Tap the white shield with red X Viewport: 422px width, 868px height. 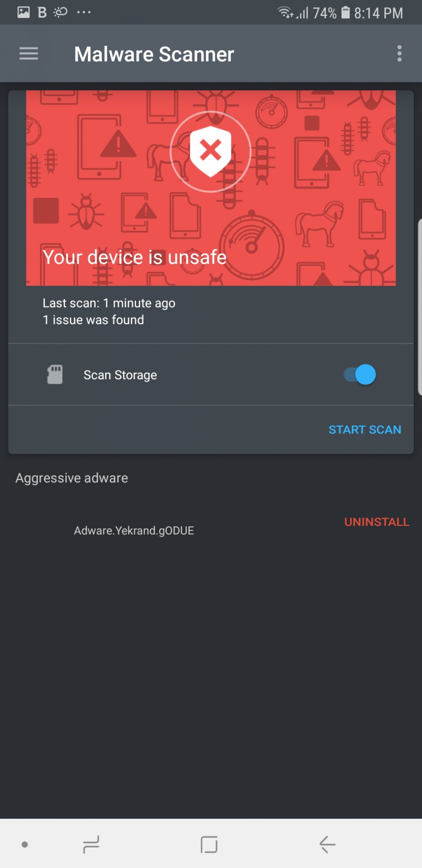[210, 151]
